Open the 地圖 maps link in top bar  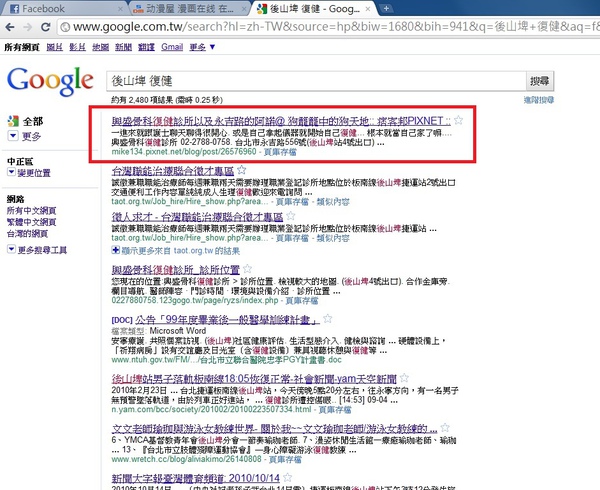click(100, 47)
